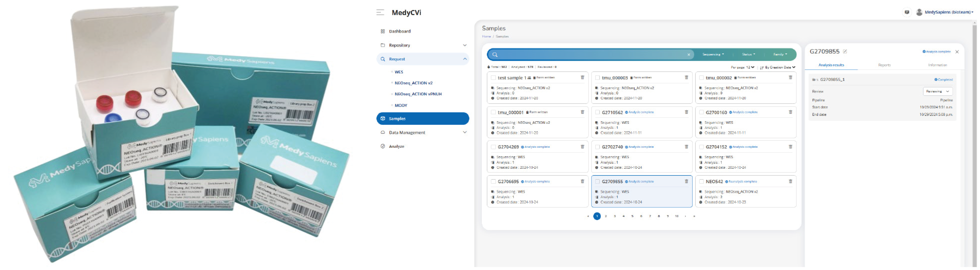Go to page 2 of samples
Screen dimensions: 980x270
click(x=606, y=216)
